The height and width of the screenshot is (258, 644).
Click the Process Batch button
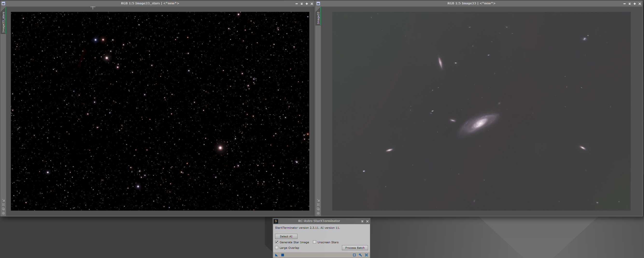click(x=355, y=248)
